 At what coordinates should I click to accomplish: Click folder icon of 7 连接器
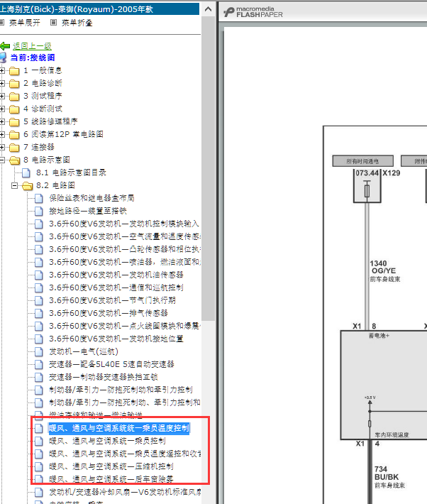tap(14, 147)
